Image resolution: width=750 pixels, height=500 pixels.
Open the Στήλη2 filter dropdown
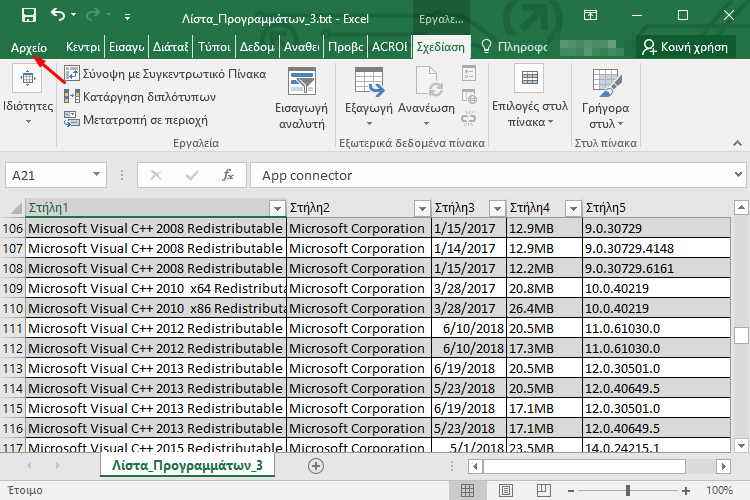click(x=422, y=208)
